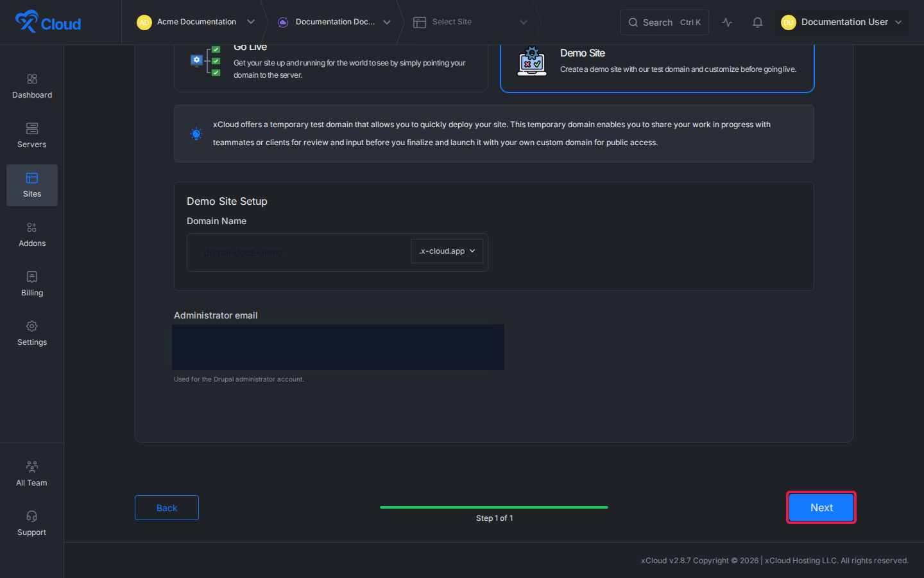The height and width of the screenshot is (578, 924).
Task: Click the Back button
Action: coord(167,508)
